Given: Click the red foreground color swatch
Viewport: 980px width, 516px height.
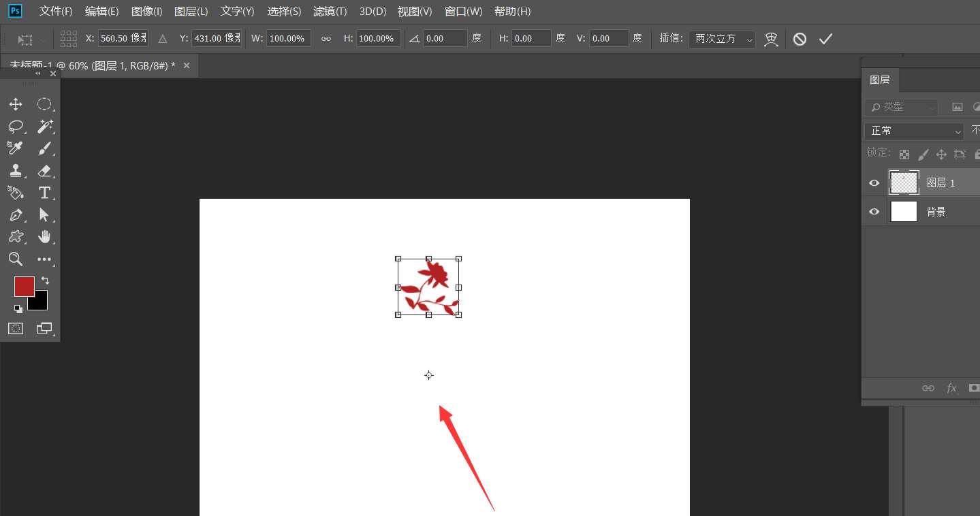Looking at the screenshot, I should click(25, 287).
